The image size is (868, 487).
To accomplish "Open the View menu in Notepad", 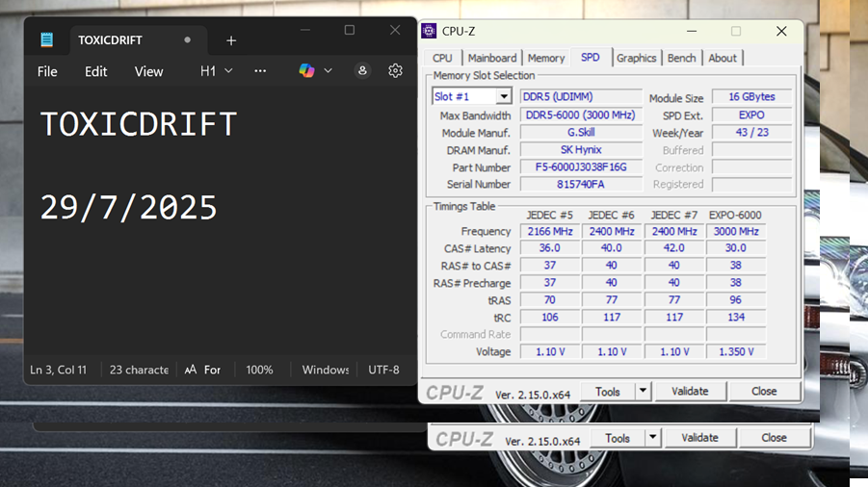I will click(149, 71).
